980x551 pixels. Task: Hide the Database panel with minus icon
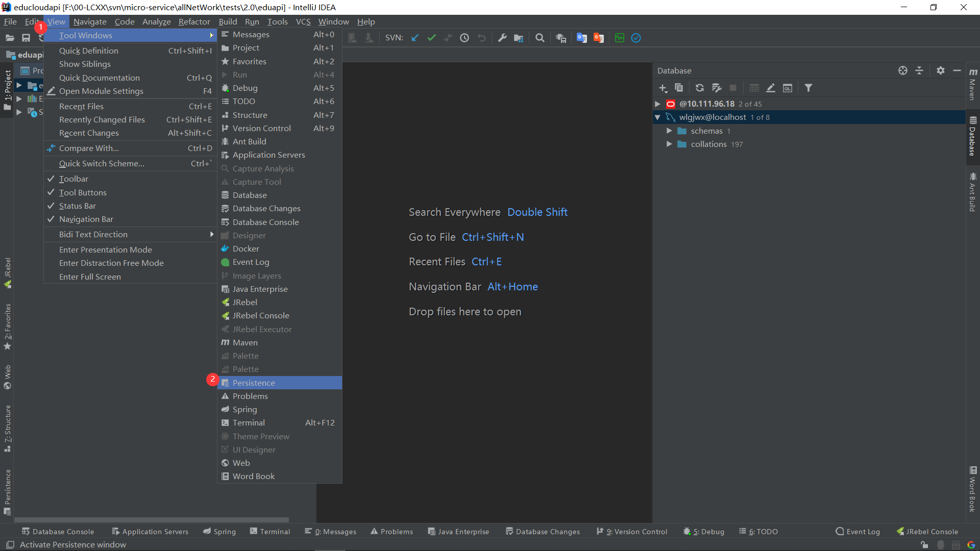tap(957, 70)
